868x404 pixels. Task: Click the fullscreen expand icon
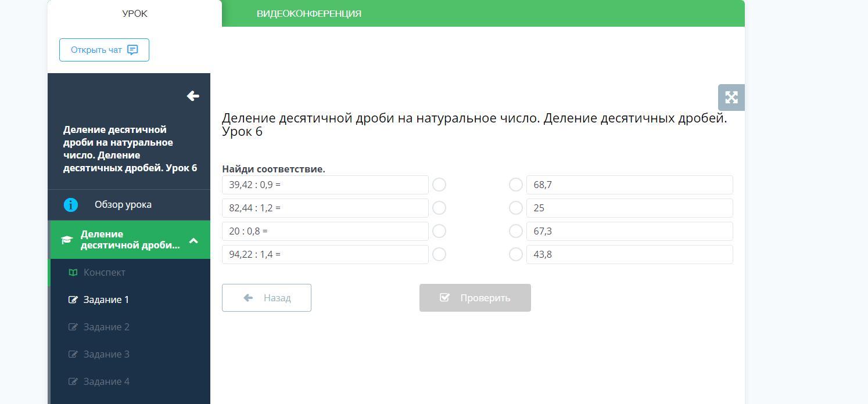pos(731,98)
